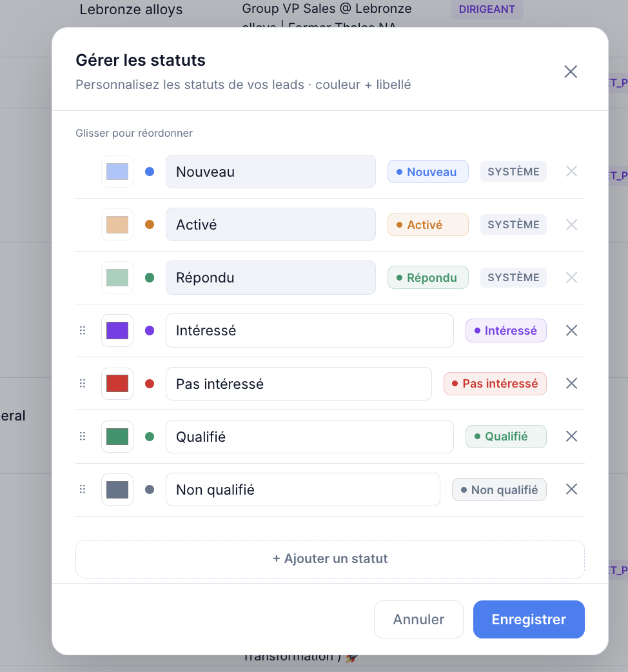The image size is (628, 672).
Task: Click the grey Non qualifié preview badge
Action: tap(500, 489)
